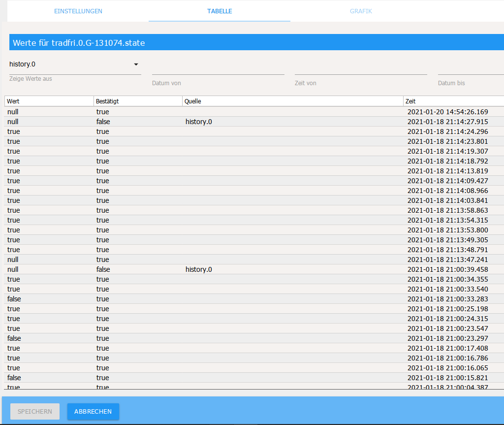Select timestamp 2021-01-18 21:14:19.307
504x425 pixels.
(448, 151)
